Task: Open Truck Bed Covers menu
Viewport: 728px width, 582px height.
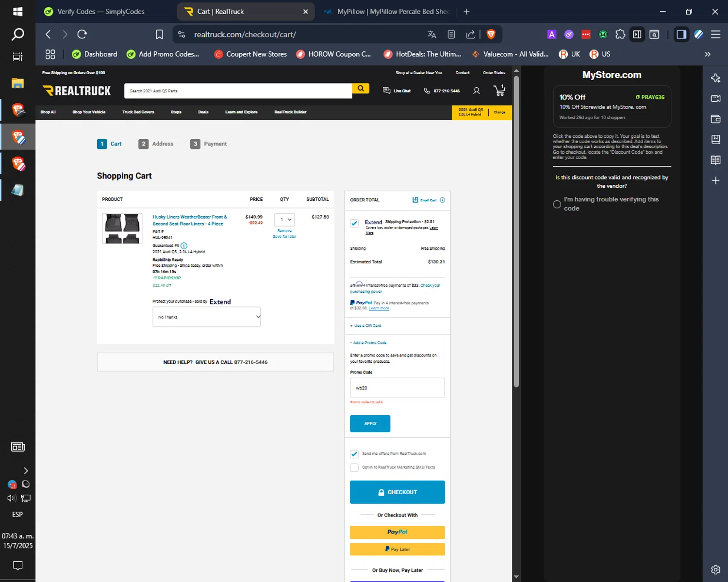Action: (138, 112)
